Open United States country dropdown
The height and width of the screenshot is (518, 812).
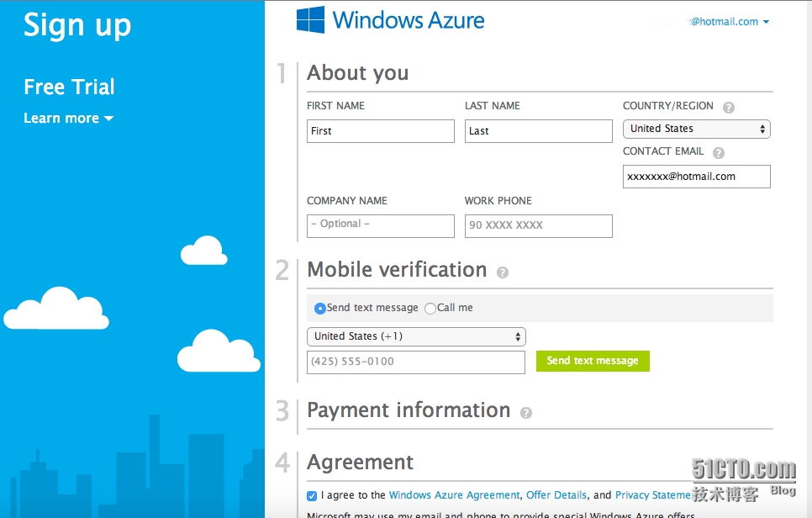[x=697, y=129]
